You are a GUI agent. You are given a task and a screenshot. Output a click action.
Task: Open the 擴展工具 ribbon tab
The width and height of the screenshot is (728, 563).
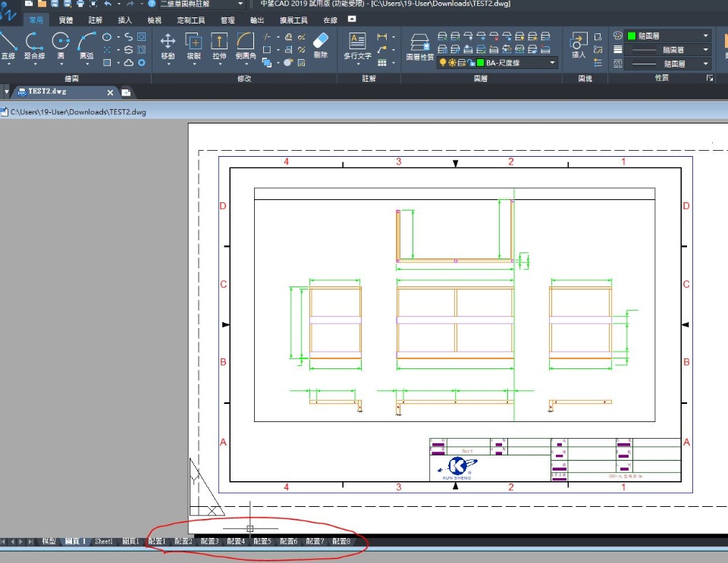click(293, 20)
